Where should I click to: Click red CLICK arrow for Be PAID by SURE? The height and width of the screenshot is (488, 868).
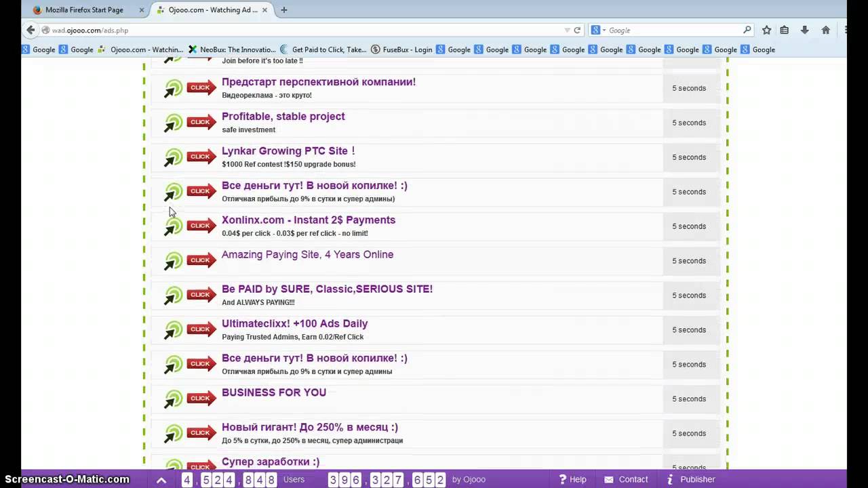click(201, 295)
